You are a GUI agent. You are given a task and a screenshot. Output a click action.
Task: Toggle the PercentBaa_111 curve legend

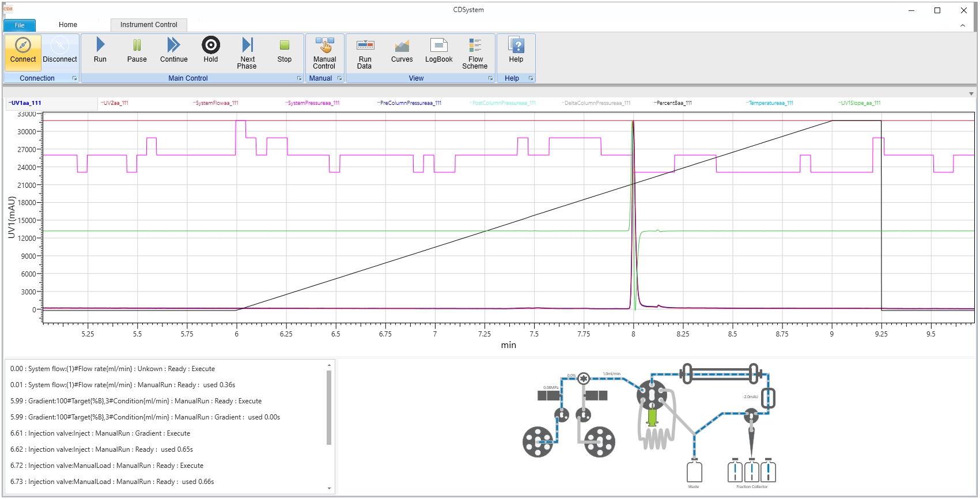(673, 103)
